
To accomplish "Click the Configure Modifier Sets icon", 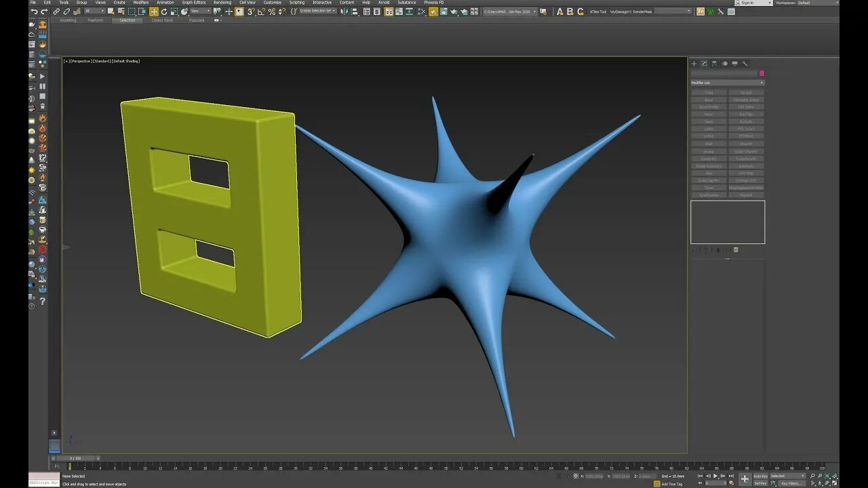I will pos(736,249).
